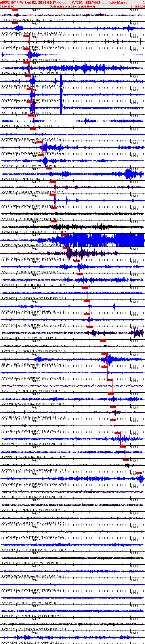Select the red pick flag on PB B943 trace
The image size is (145, 644).
[104, 354]
